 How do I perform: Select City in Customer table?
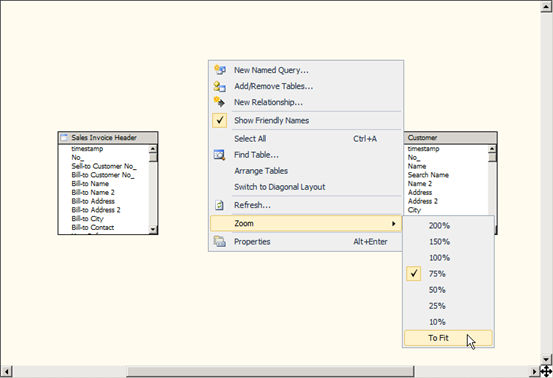[414, 210]
